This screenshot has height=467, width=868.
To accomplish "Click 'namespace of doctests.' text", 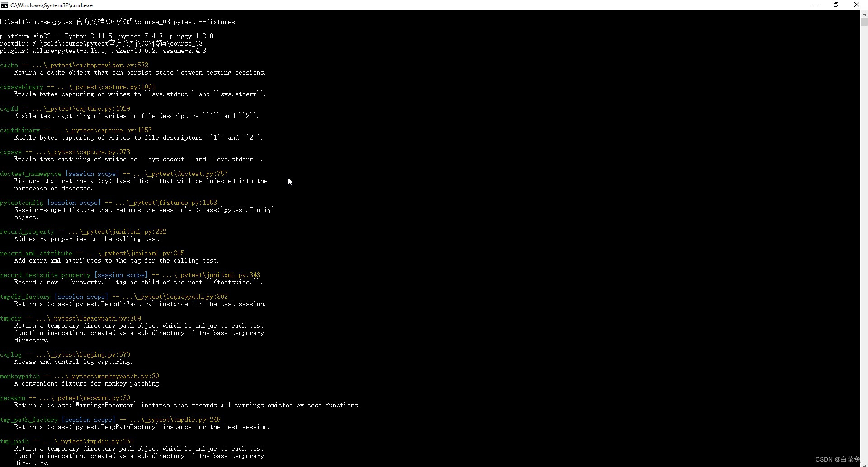I will [53, 188].
